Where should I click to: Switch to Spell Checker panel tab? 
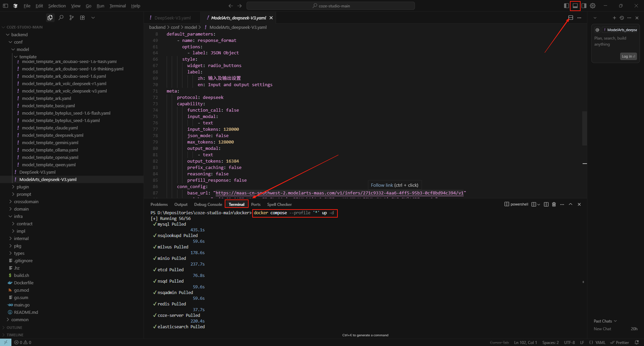tap(279, 205)
